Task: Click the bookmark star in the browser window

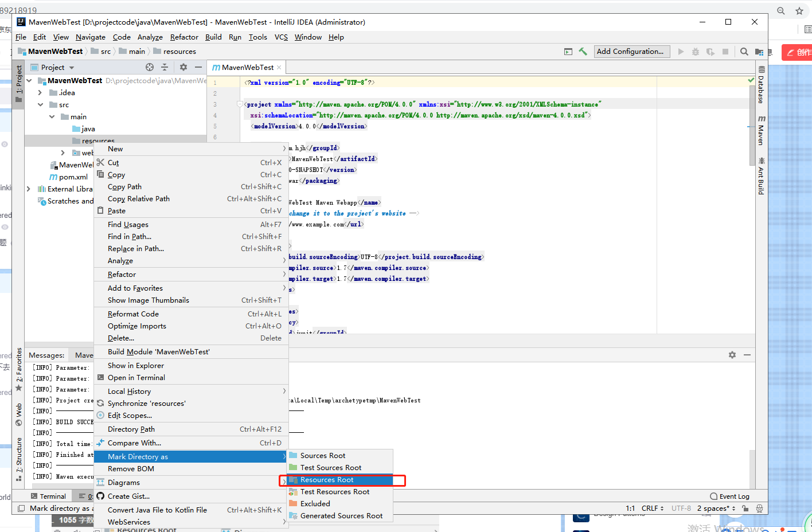Action: point(799,11)
